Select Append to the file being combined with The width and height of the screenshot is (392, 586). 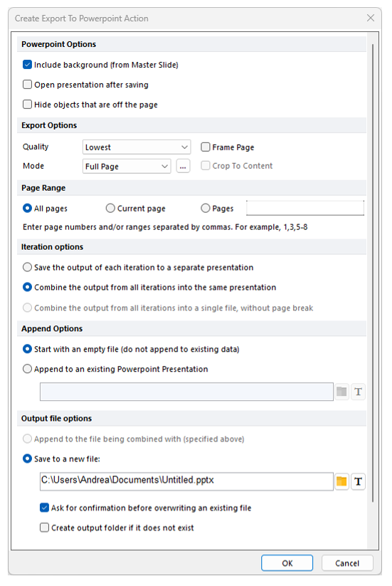click(27, 439)
